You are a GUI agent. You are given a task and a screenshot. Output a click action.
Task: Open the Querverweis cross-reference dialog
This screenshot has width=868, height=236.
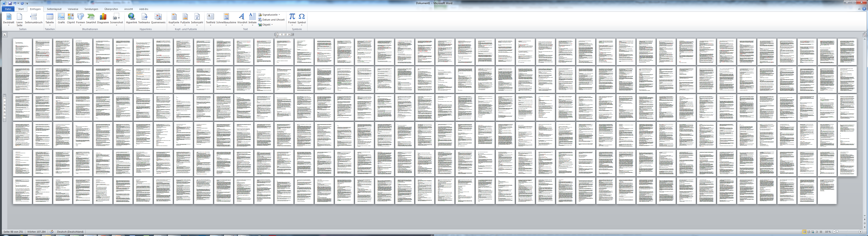[158, 18]
